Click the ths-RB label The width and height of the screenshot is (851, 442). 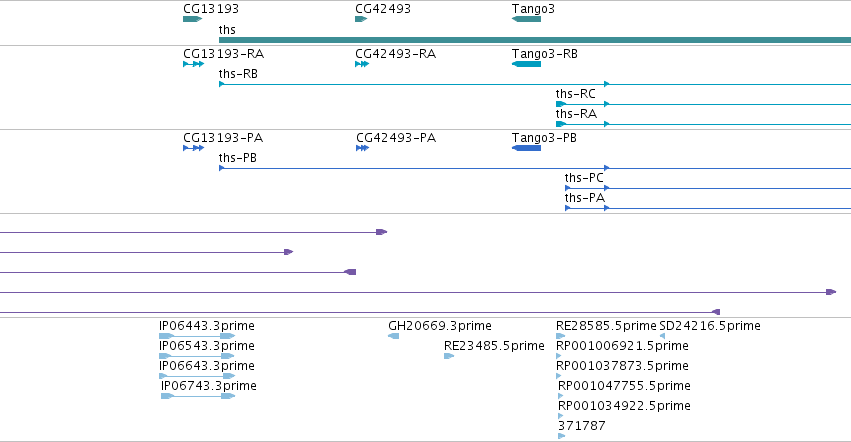click(238, 74)
